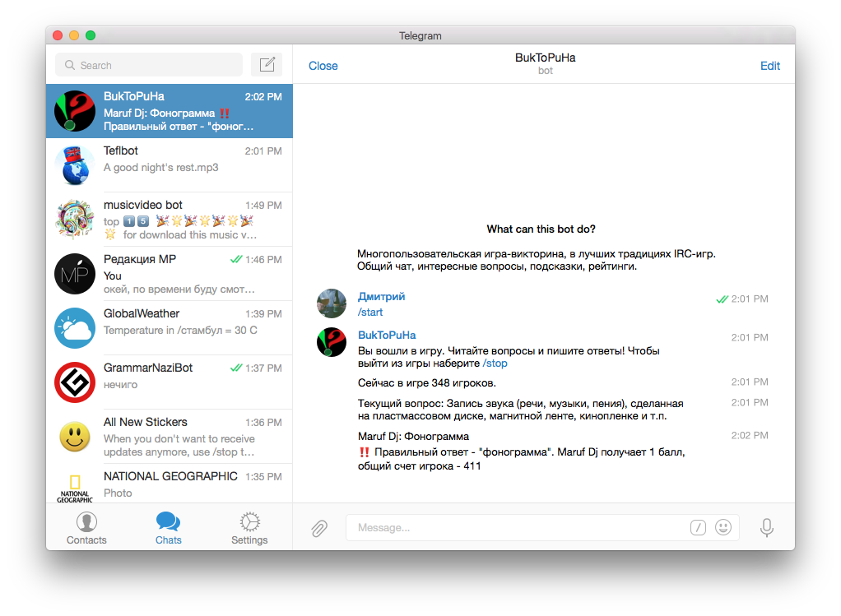The width and height of the screenshot is (841, 616).
Task: Click the compose new message icon
Action: [x=267, y=65]
